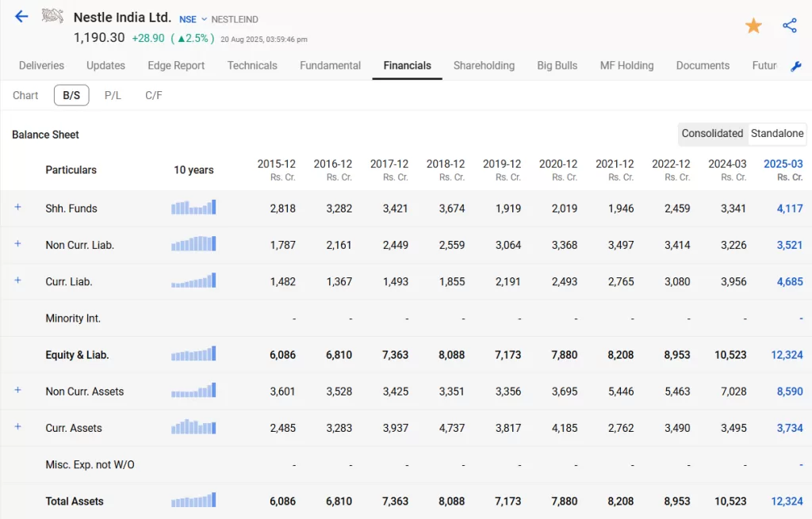
Task: Click Curr. Assets 2025-03 value 3,734
Action: pyautogui.click(x=790, y=429)
